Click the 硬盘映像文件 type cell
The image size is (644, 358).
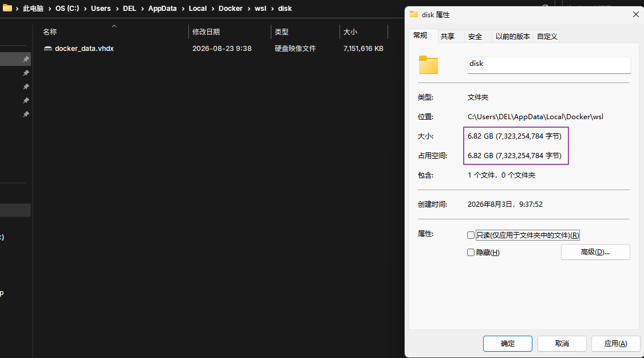(x=295, y=49)
